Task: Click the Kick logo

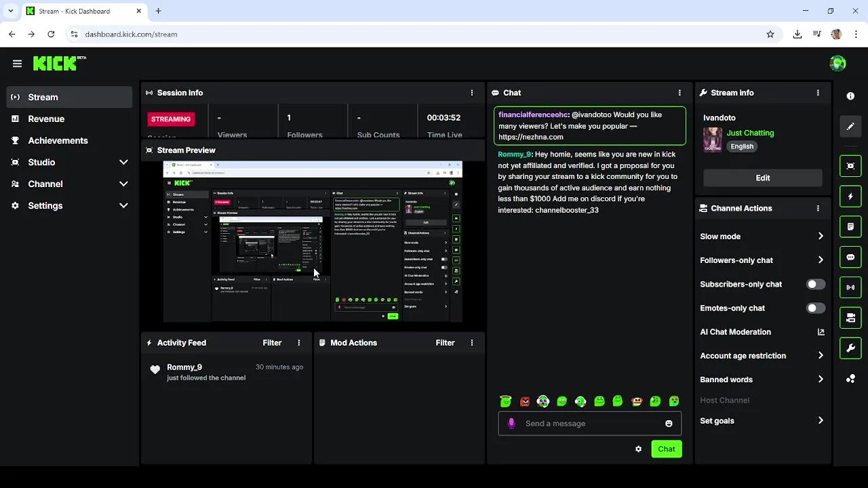Action: pyautogui.click(x=59, y=63)
